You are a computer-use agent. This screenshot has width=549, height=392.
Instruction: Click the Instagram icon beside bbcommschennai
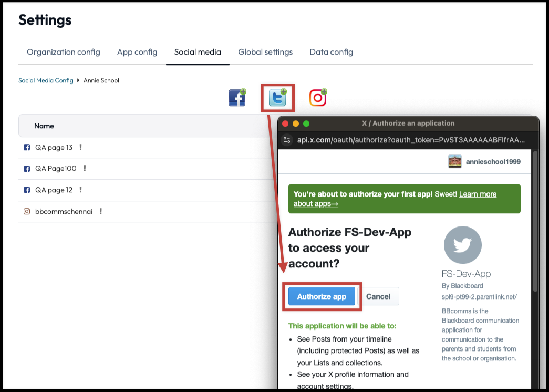coord(27,211)
